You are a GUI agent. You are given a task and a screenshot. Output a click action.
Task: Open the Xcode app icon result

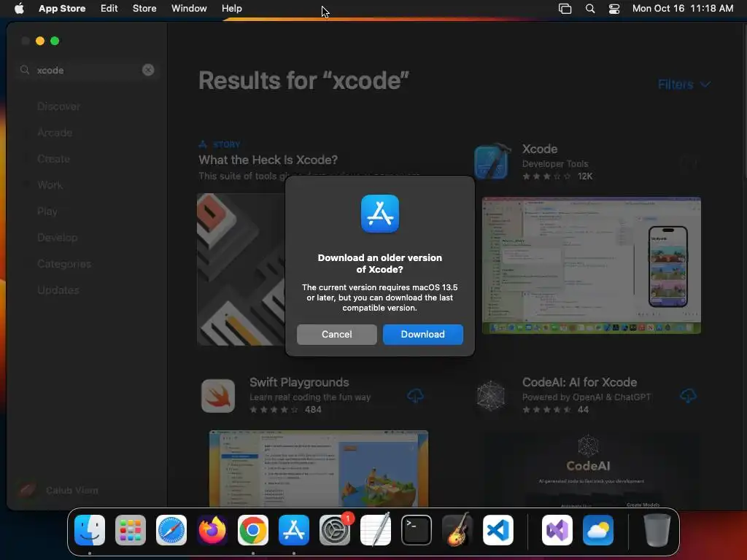click(492, 162)
